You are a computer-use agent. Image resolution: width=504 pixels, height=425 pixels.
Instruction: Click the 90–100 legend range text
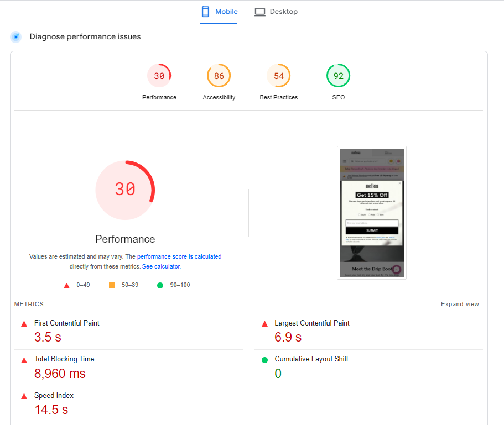pyautogui.click(x=180, y=285)
